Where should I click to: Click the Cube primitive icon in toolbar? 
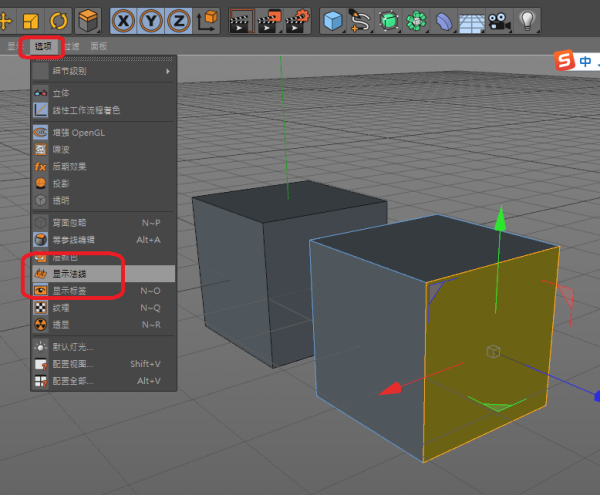[332, 19]
